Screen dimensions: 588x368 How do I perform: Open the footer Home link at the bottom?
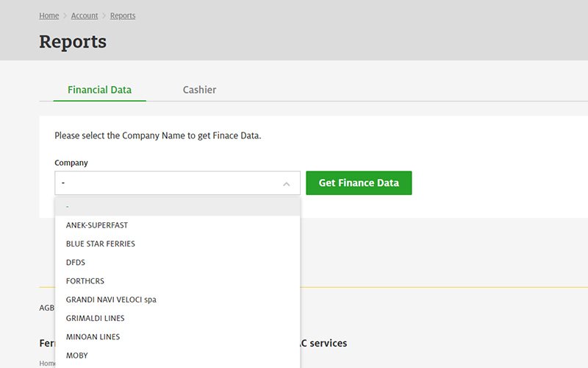(46, 364)
